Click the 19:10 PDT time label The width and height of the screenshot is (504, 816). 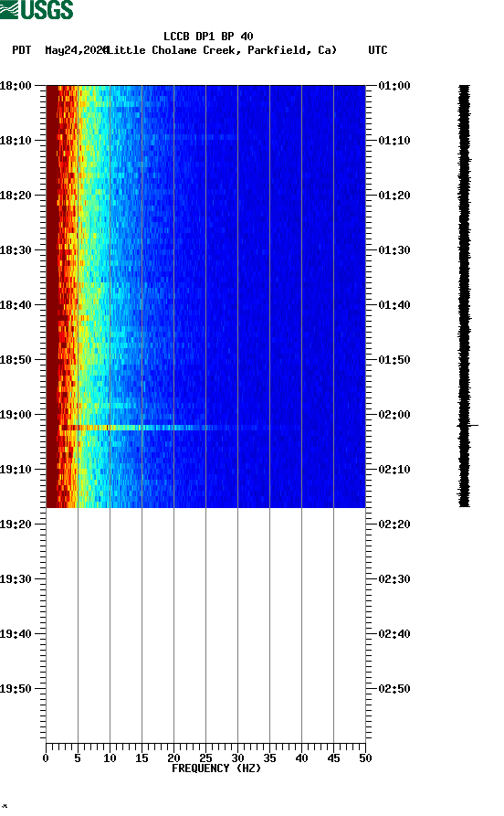16,470
